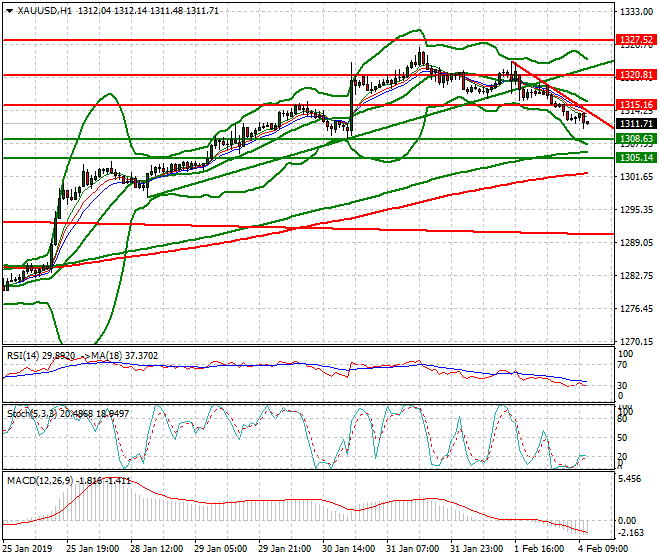Click the 30 Jan 14:00 time label
The width and height of the screenshot is (660, 560).
[349, 549]
